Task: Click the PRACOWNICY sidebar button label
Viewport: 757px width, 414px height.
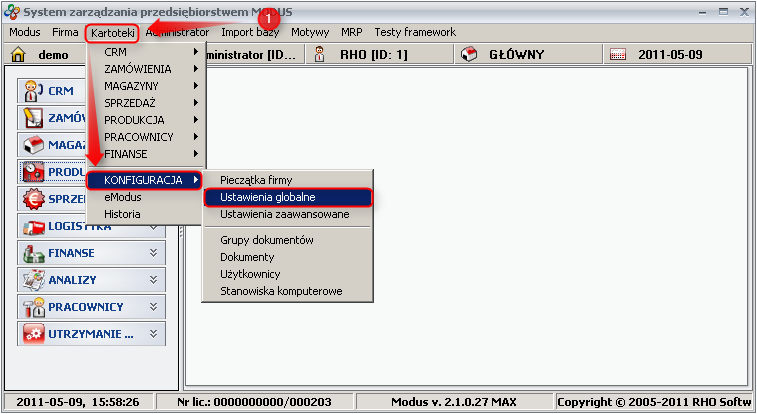Action: point(86,307)
